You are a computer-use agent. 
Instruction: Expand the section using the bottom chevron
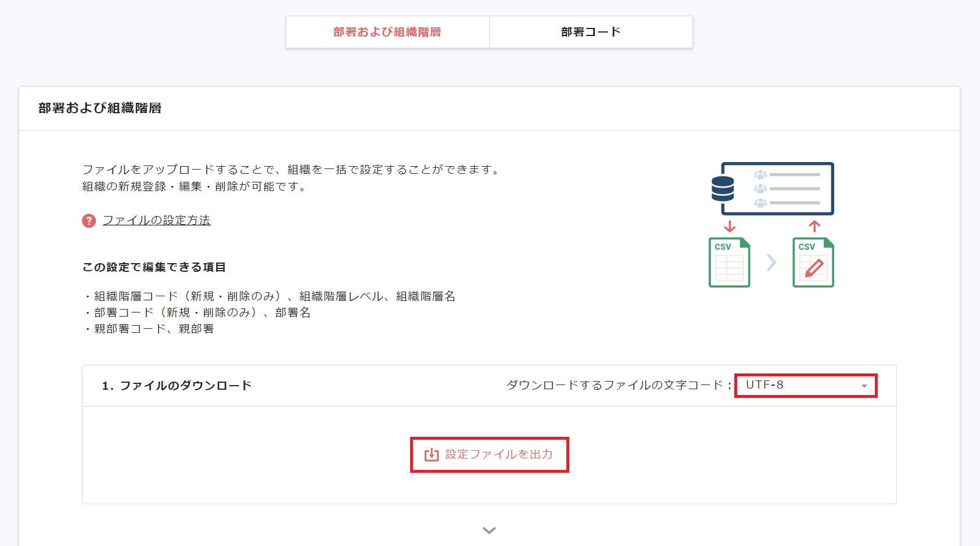489,530
